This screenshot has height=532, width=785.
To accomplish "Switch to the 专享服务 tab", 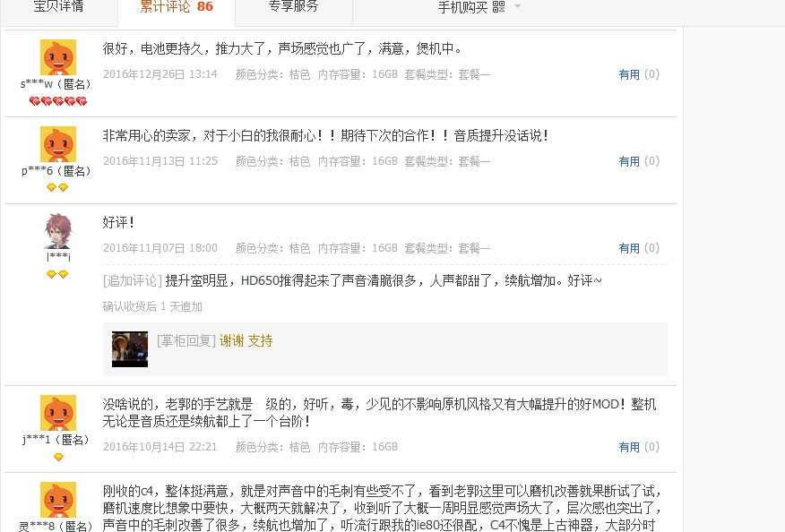I will [293, 7].
